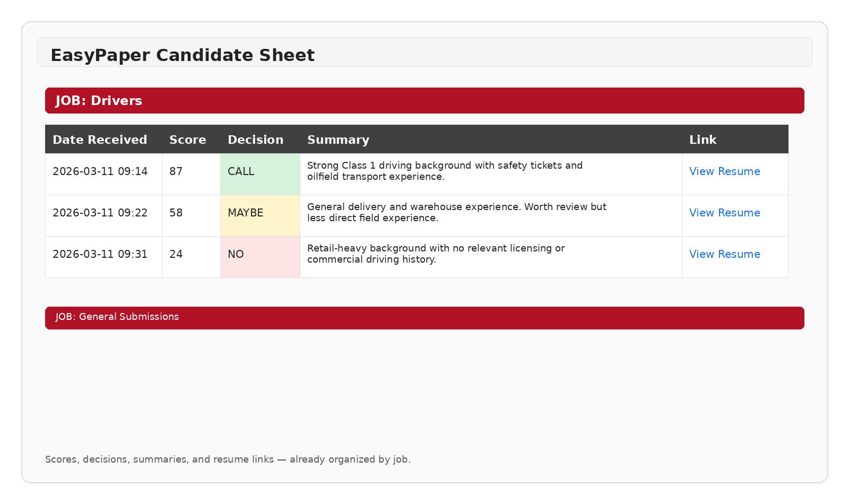Screen dimensions: 849x504
Task: Select the MAYBE decision cell
Action: pos(245,213)
